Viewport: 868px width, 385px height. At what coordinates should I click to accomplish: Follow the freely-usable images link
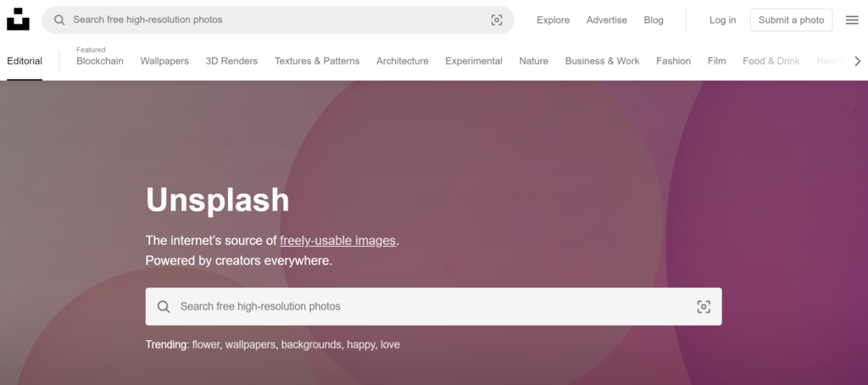click(x=337, y=241)
